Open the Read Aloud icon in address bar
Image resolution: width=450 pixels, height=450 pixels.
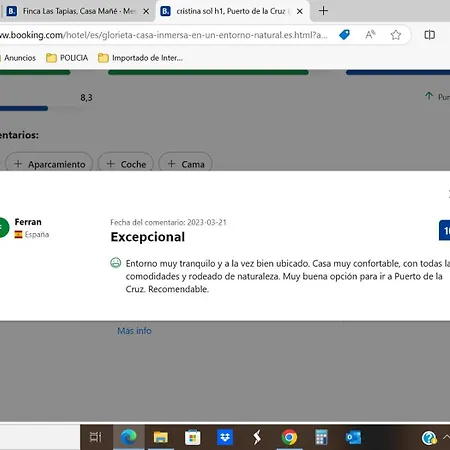click(370, 35)
